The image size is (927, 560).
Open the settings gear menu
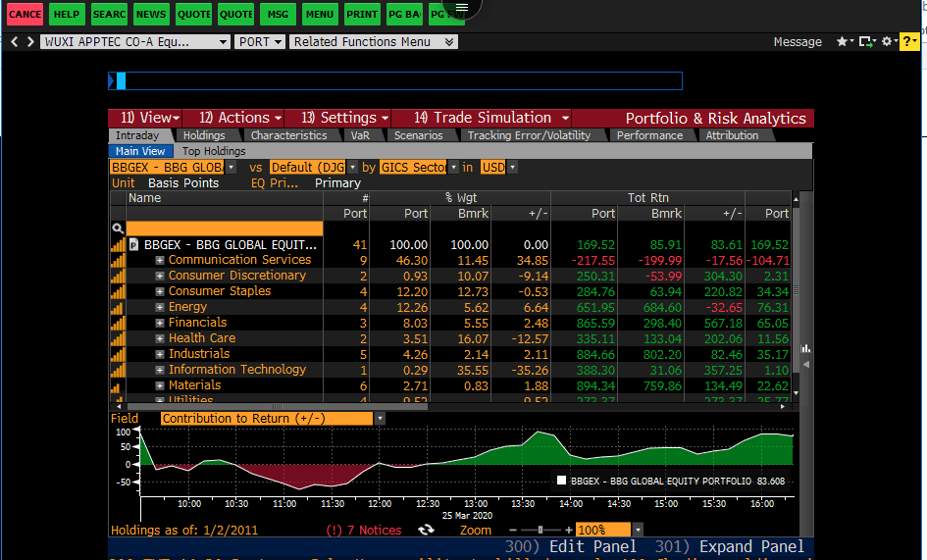coord(889,41)
